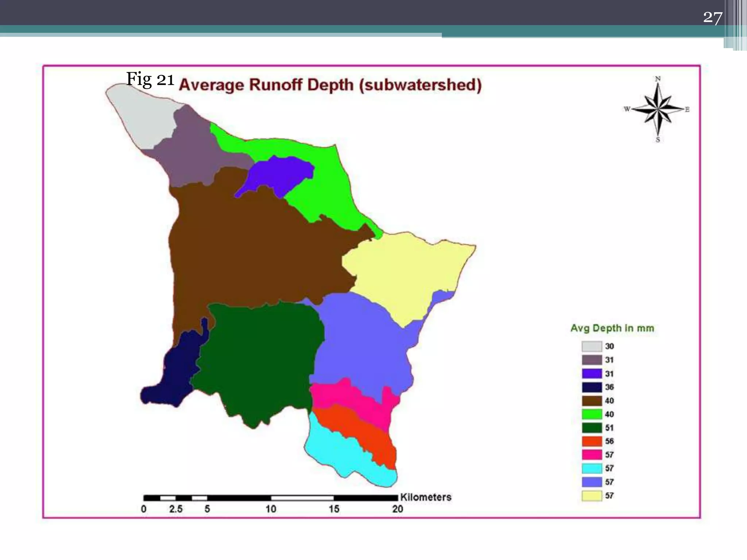The image size is (747, 560).
Task: Click the dark green 51 mm legend swatch
Action: [591, 428]
